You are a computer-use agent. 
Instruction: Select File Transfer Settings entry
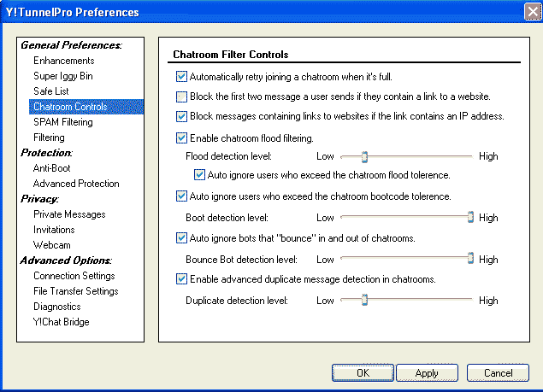tap(76, 291)
